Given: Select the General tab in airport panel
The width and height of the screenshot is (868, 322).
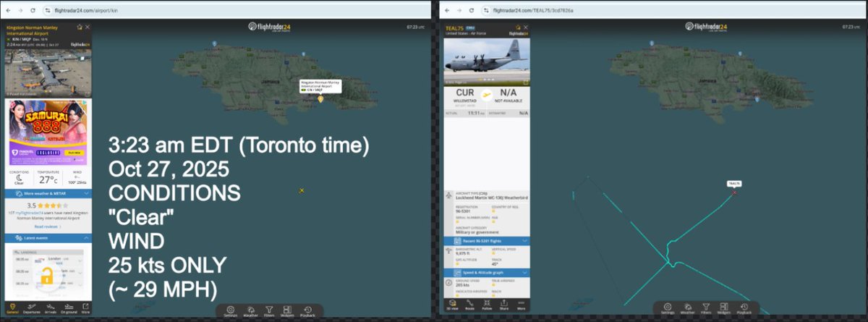Looking at the screenshot, I should pyautogui.click(x=13, y=308).
